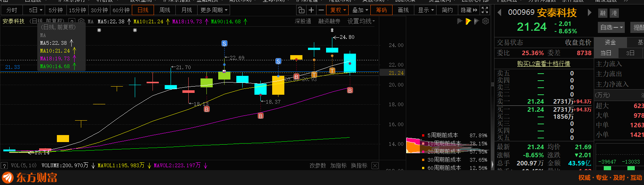
Task: Collapse right panel via splitter arrow
Action: tap(492, 164)
